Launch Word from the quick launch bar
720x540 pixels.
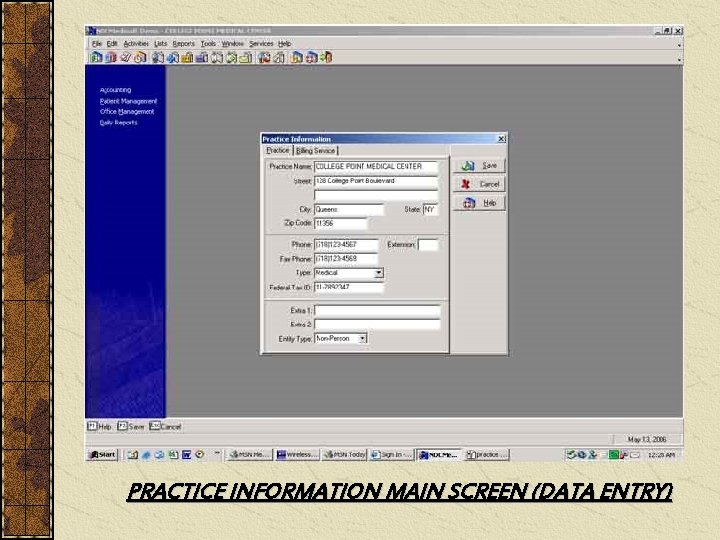click(186, 455)
